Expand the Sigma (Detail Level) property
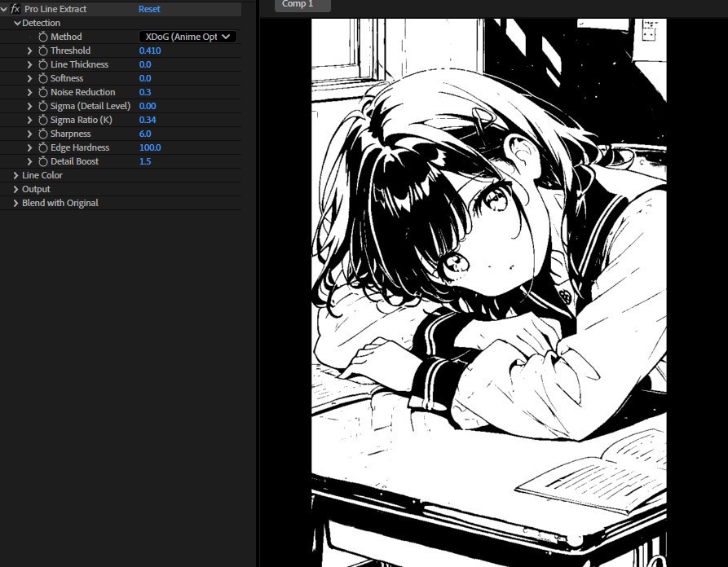Viewport: 728px width, 567px height. [x=29, y=106]
